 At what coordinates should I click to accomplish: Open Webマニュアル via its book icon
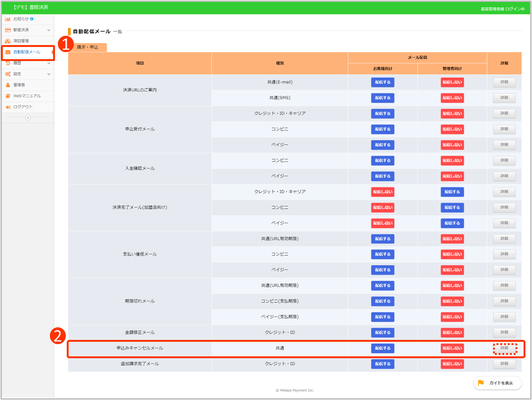point(8,96)
